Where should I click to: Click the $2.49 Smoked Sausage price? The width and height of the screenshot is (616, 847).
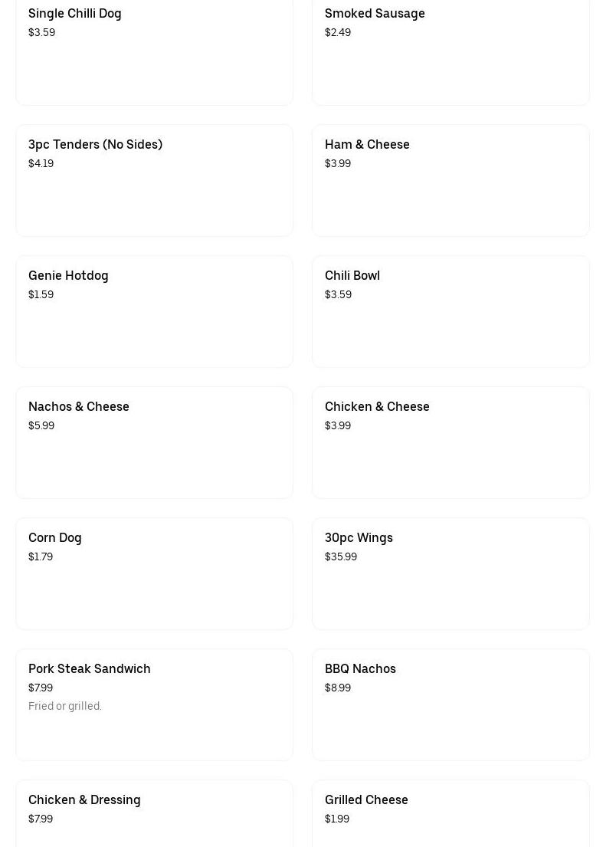[x=338, y=32]
